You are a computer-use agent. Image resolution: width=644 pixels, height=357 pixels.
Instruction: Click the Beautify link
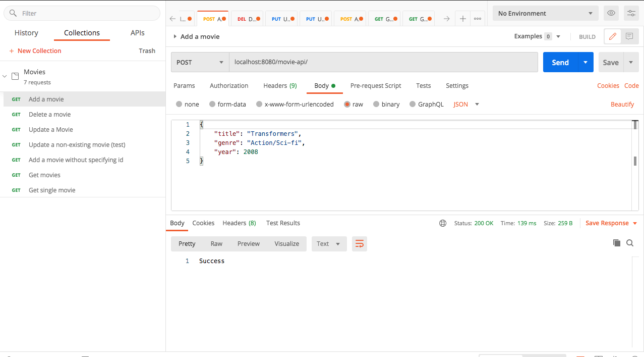(622, 105)
